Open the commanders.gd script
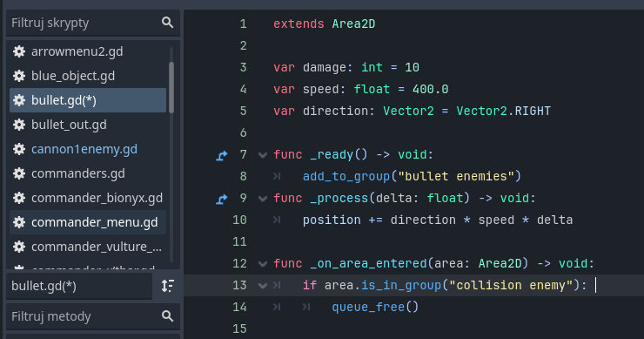 tap(88, 173)
